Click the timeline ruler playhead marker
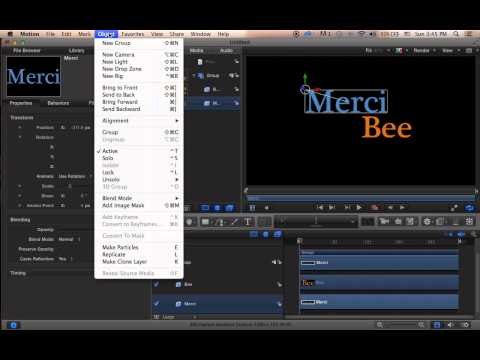This screenshot has height=360, width=480. pyautogui.click(x=299, y=241)
